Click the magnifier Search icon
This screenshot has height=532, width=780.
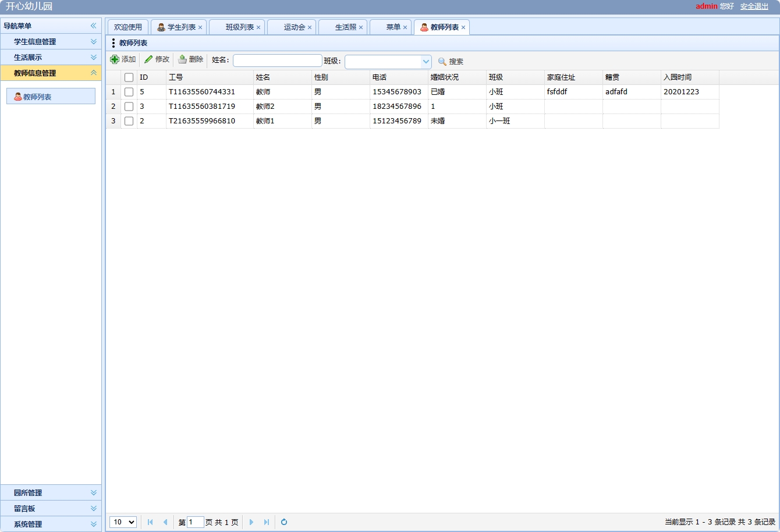[x=442, y=62]
